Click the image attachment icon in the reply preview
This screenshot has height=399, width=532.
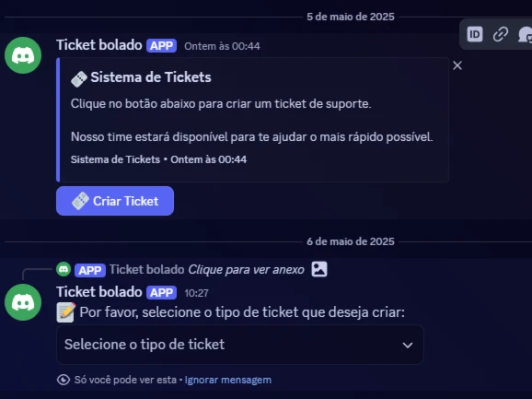[319, 269]
